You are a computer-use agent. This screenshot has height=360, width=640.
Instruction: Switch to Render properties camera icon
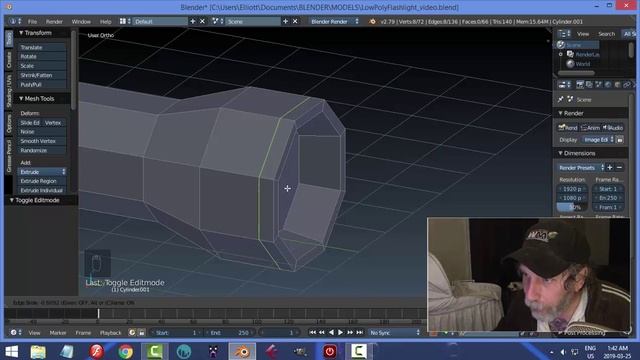[580, 84]
